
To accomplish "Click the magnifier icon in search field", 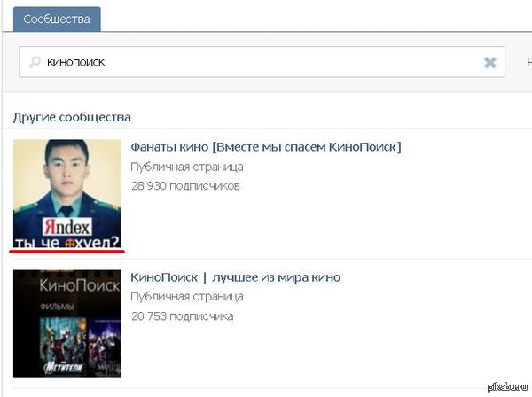I will coord(35,63).
